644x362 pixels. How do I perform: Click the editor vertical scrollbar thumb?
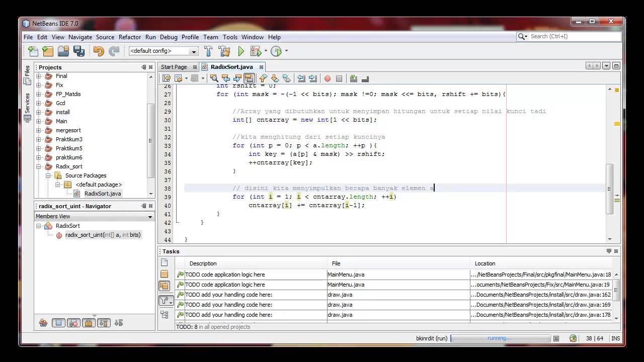point(610,190)
